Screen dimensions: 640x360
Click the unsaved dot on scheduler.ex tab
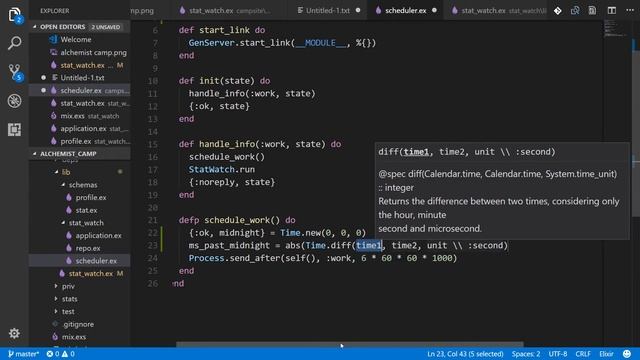coord(434,10)
